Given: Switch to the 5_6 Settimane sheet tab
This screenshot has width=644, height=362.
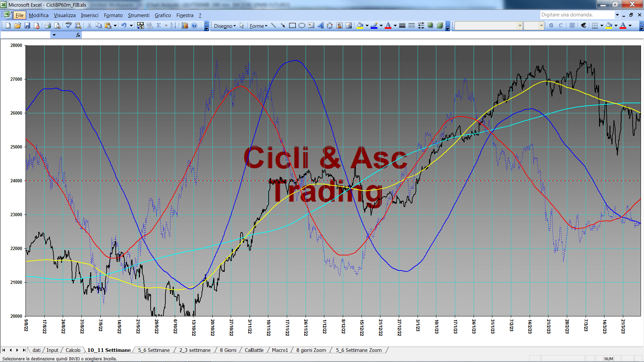Looking at the screenshot, I should pos(154,350).
